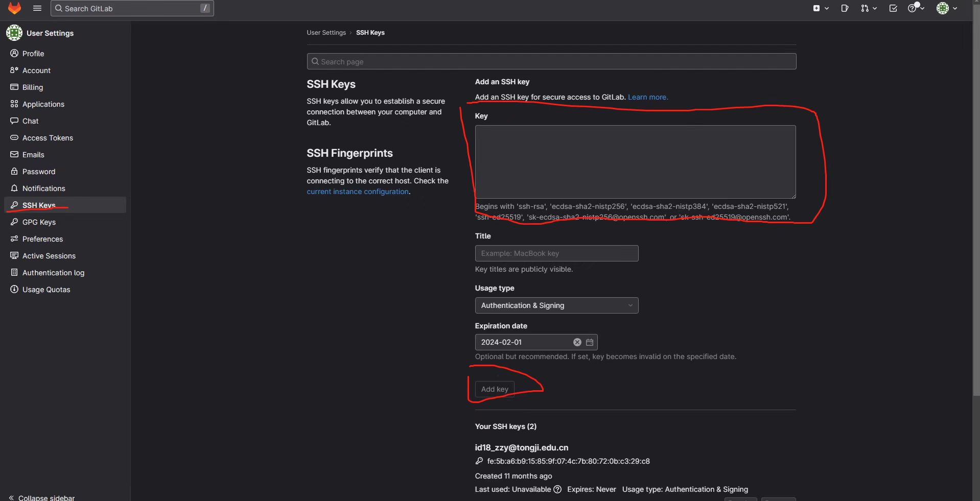Image resolution: width=980 pixels, height=501 pixels.
Task: Open Preferences page
Action: [65, 239]
